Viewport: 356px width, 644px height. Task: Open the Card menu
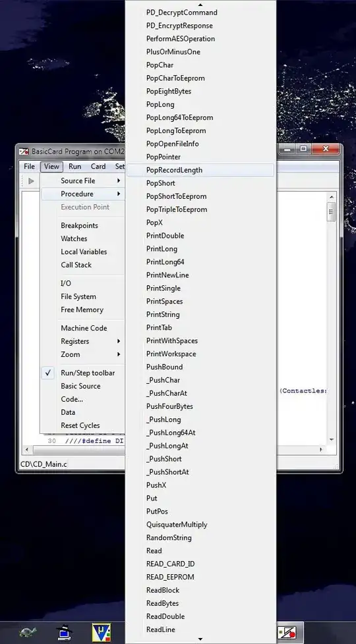tap(98, 167)
